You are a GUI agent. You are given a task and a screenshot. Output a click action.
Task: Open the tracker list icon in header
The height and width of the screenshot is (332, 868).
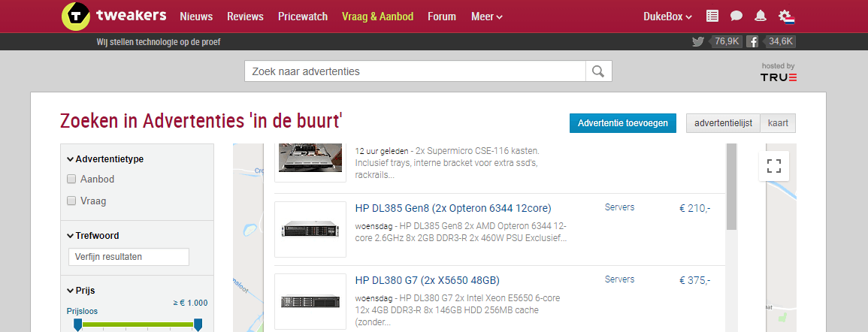[x=712, y=16]
